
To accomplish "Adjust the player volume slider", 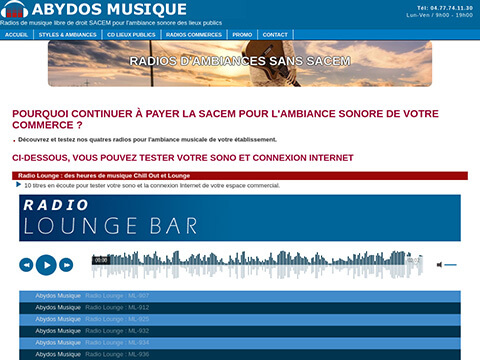I will 450,265.
